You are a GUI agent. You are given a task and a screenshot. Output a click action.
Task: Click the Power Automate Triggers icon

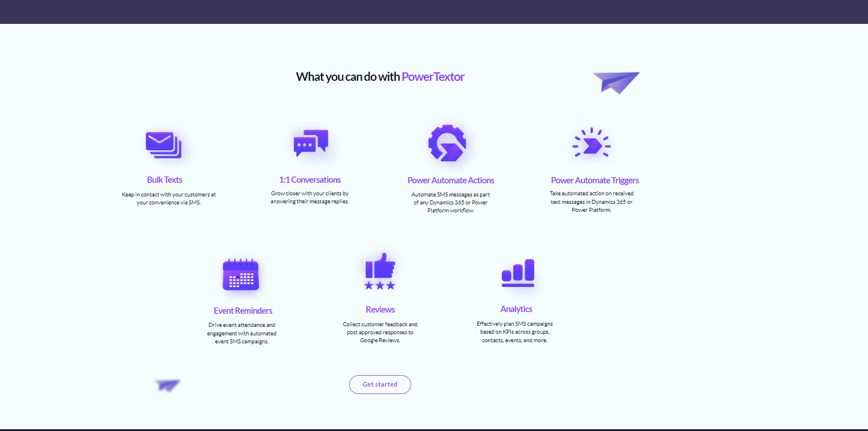(x=591, y=142)
